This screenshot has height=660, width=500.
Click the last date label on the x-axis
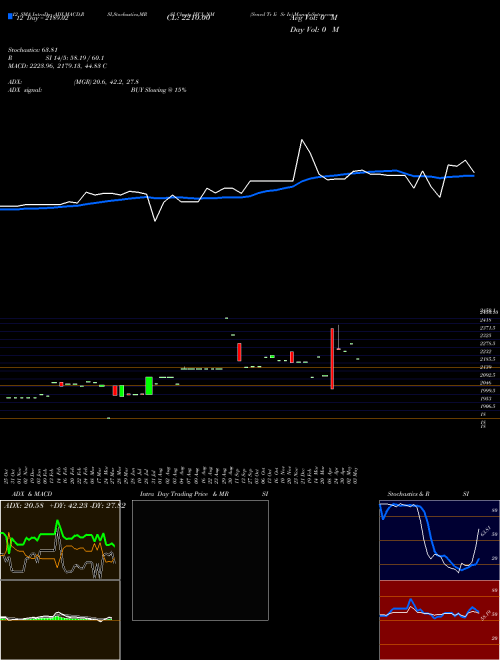click(x=356, y=476)
